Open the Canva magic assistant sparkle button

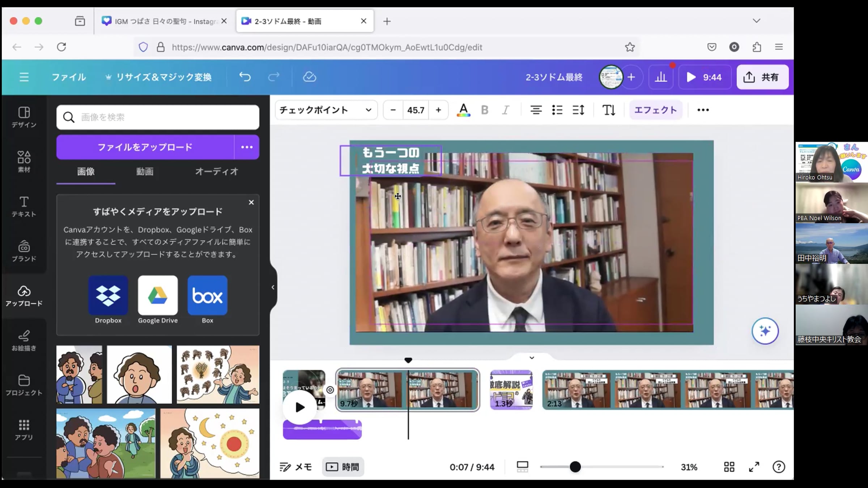[x=765, y=331]
